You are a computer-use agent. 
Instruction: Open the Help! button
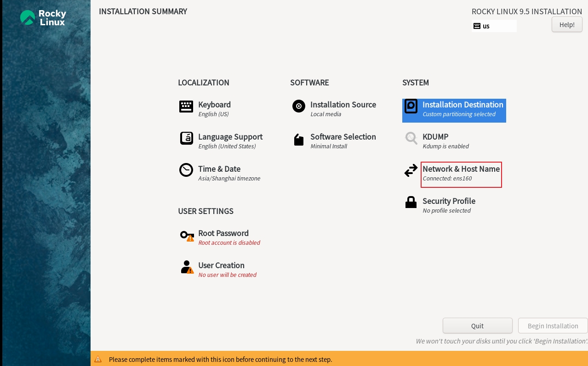coord(567,24)
